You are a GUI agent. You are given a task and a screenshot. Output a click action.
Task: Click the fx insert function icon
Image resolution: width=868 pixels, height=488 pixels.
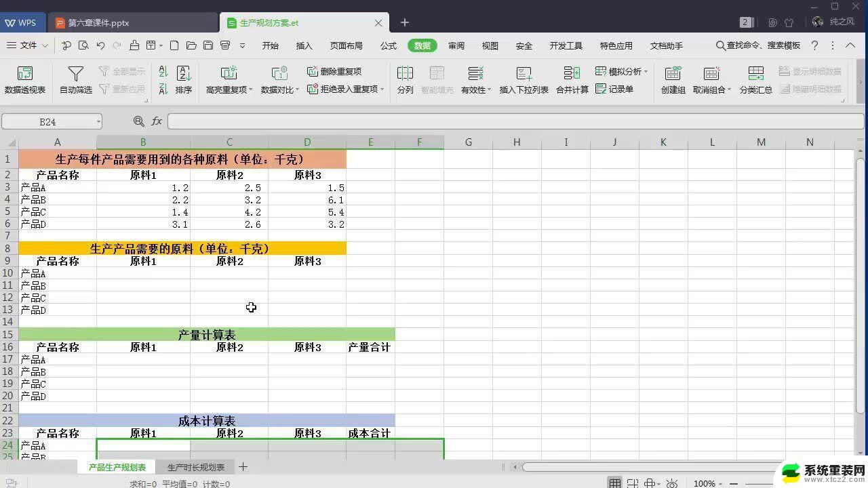(x=157, y=121)
